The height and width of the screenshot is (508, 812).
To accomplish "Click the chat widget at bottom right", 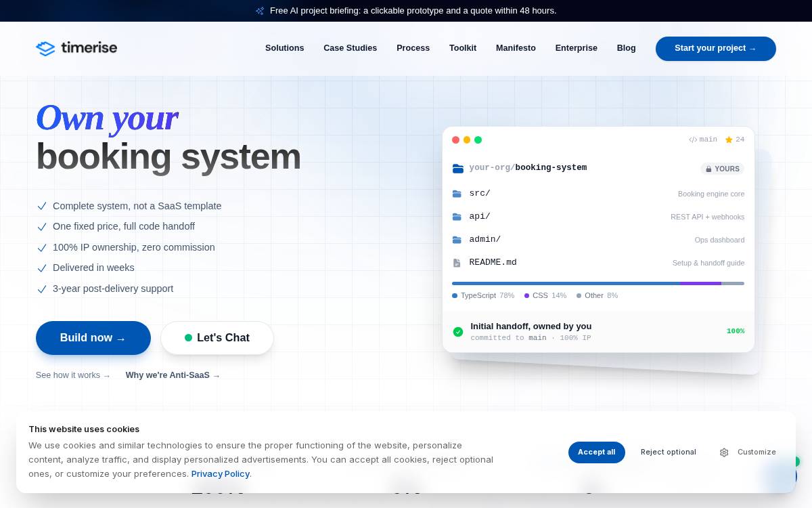I will pos(781,476).
